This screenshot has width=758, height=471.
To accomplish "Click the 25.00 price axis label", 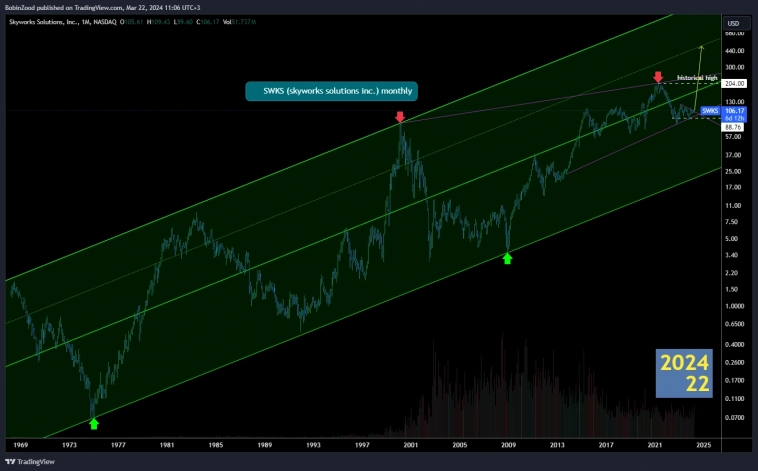I will coord(733,172).
